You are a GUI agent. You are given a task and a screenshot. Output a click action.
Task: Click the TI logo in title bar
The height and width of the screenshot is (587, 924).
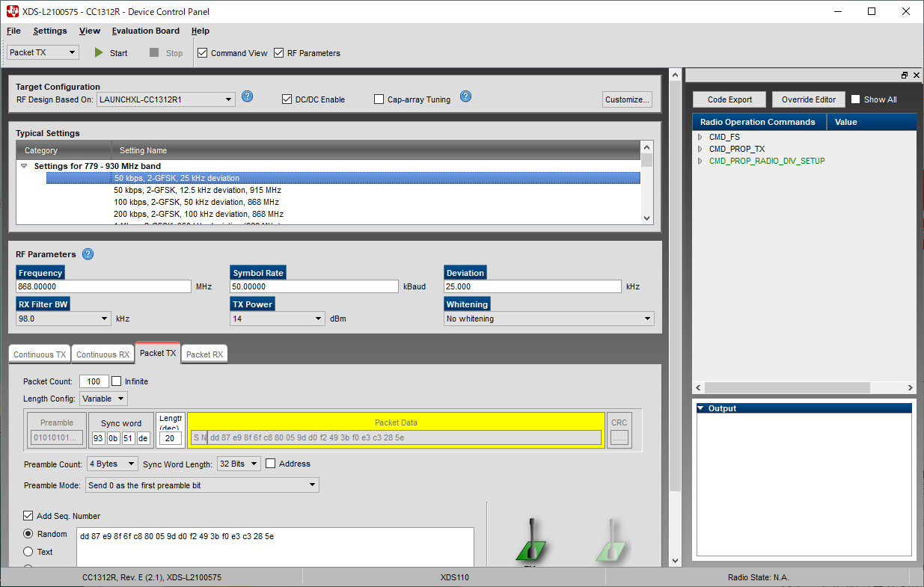point(11,11)
